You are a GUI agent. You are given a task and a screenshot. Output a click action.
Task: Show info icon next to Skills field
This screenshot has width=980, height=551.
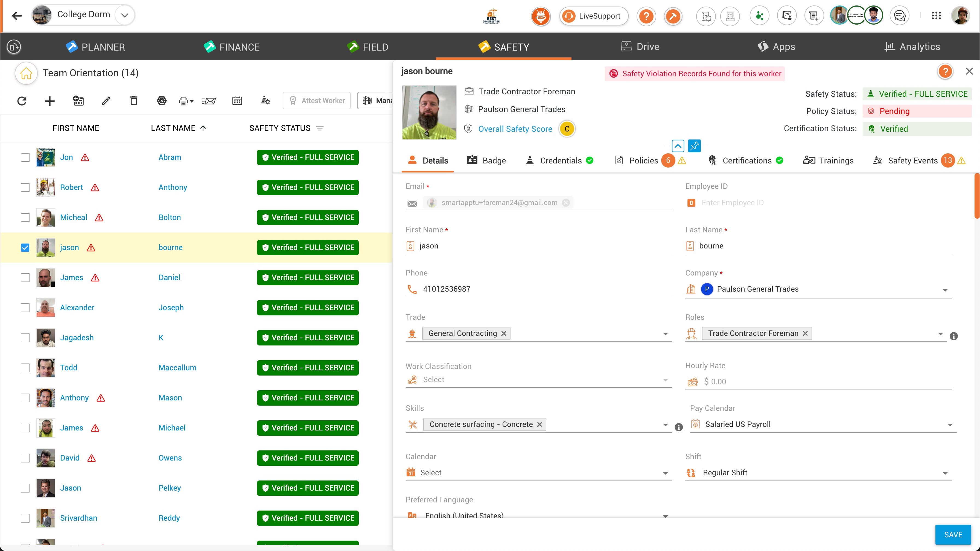click(679, 427)
